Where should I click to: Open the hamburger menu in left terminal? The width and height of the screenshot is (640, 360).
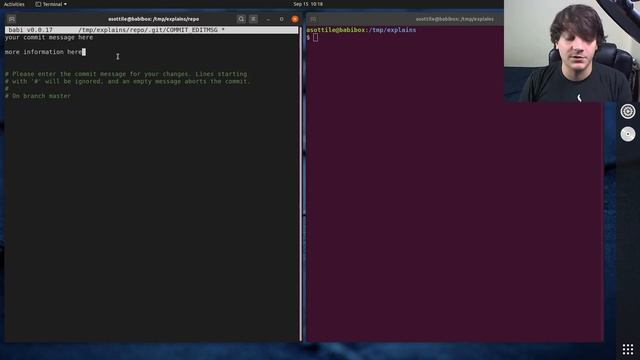[253, 19]
